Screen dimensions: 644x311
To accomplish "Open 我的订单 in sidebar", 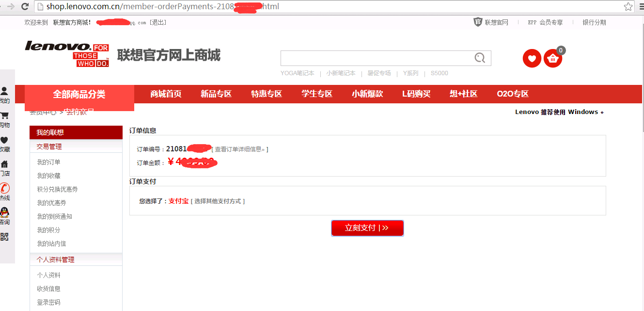I will [49, 162].
